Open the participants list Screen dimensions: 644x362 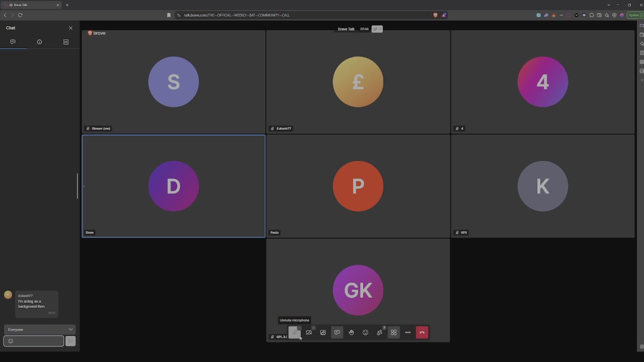click(379, 332)
